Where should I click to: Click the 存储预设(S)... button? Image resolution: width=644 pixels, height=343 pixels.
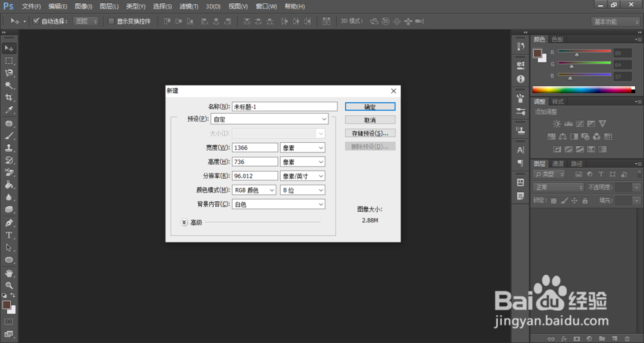370,133
